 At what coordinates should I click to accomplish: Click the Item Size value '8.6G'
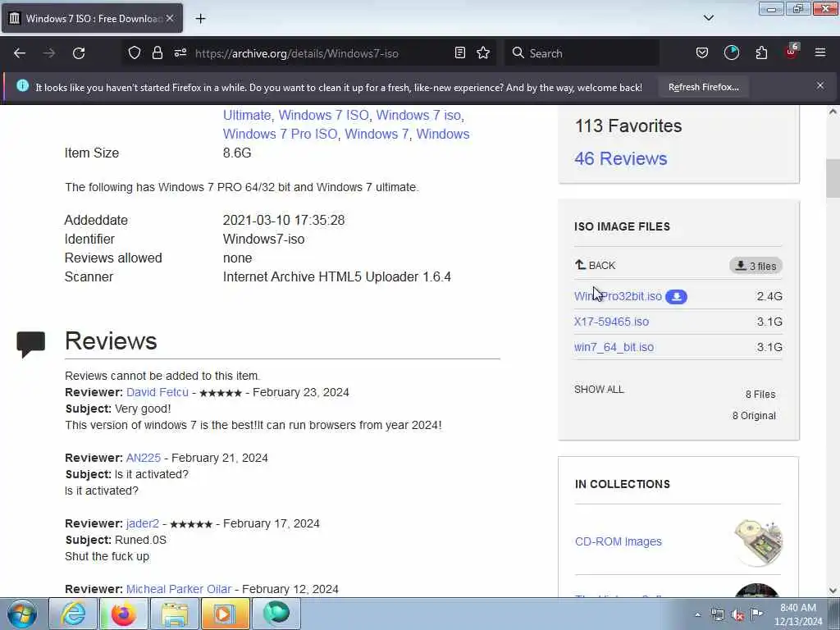point(237,153)
